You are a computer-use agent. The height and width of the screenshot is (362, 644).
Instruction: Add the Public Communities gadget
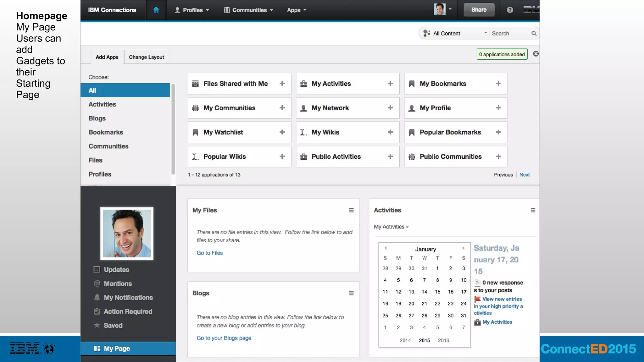[x=498, y=156]
